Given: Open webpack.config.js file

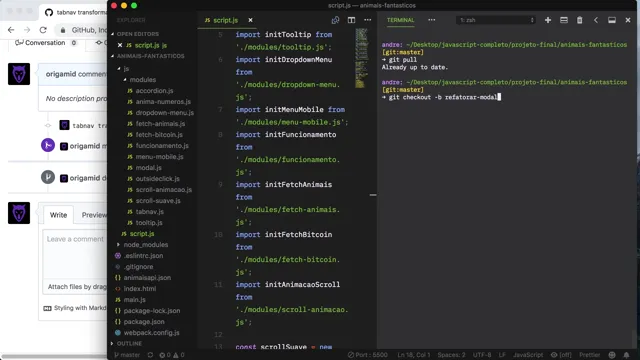Looking at the screenshot, I should click(151, 333).
